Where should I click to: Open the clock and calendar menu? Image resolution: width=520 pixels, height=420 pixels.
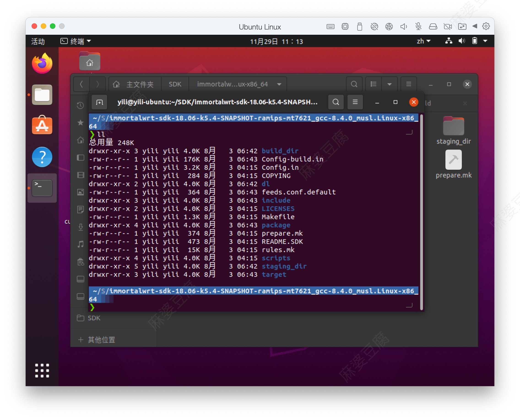point(276,41)
